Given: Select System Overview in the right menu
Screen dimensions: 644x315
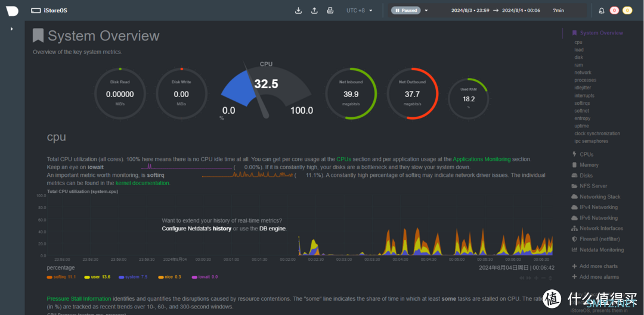Looking at the screenshot, I should pyautogui.click(x=601, y=33).
